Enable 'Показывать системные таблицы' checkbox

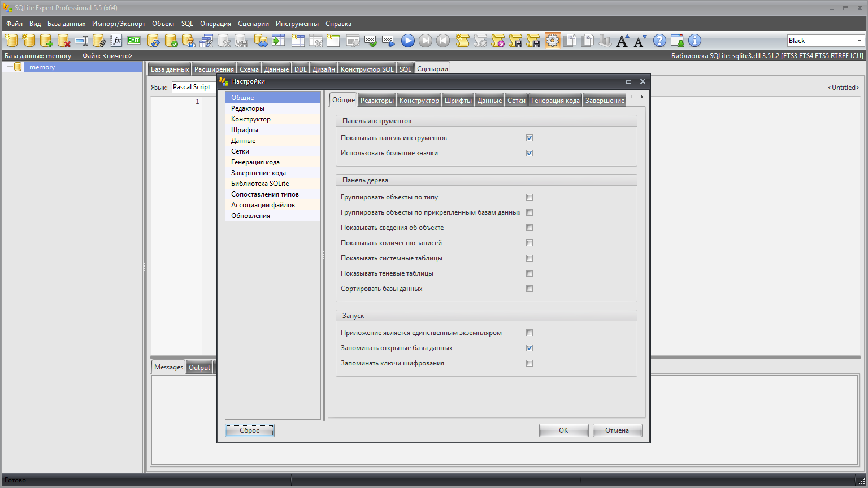pyautogui.click(x=530, y=258)
